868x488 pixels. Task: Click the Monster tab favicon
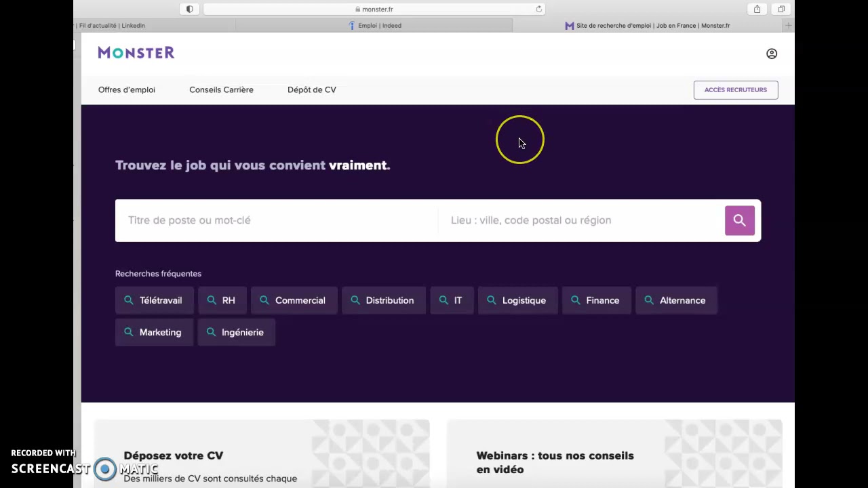(x=570, y=26)
